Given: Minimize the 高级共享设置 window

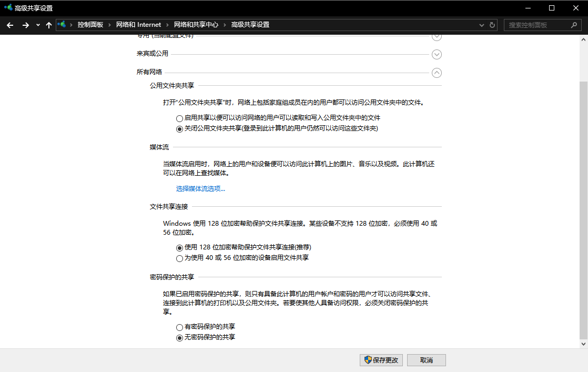Looking at the screenshot, I should tap(528, 8).
